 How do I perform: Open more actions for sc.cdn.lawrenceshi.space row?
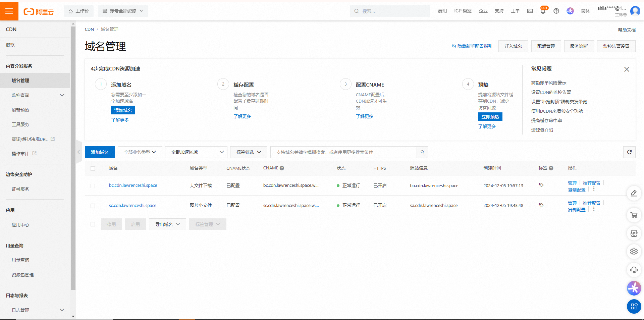594,209
